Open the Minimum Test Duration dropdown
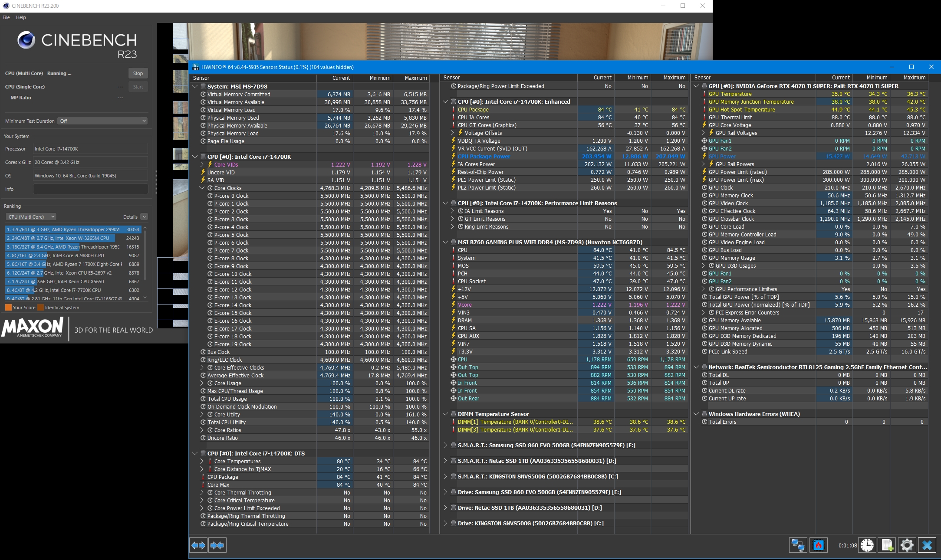Screen dimensions: 941x560 (102, 121)
